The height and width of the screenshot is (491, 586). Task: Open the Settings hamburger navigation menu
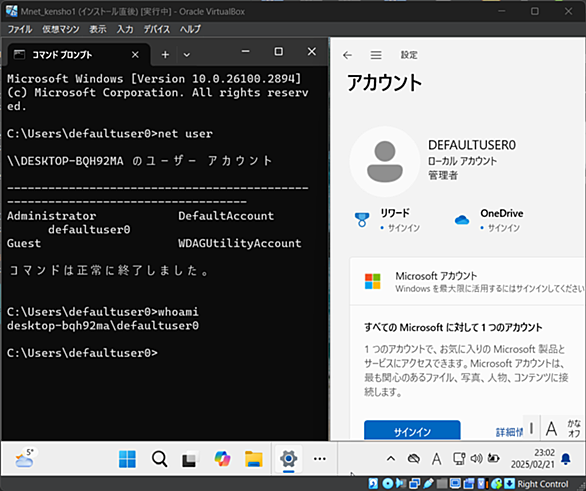click(x=376, y=55)
